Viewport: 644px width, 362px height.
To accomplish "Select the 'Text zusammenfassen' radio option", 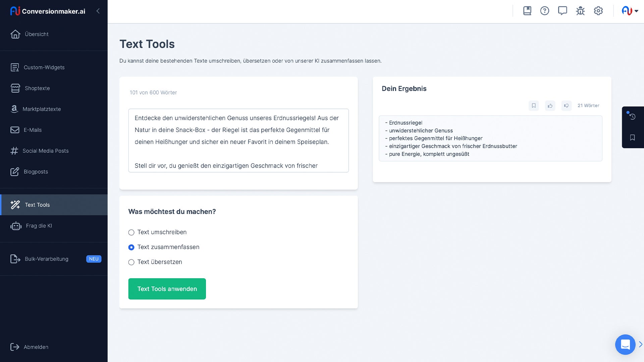I will [131, 247].
